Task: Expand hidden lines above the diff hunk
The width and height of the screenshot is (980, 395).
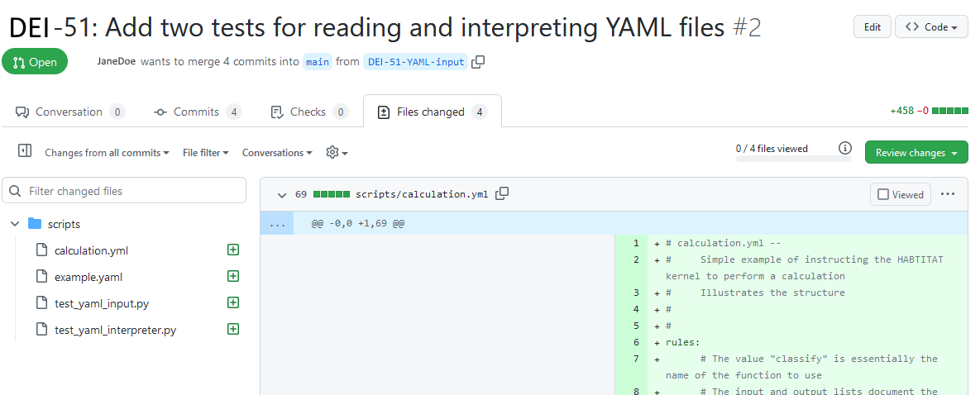Action: (x=277, y=223)
